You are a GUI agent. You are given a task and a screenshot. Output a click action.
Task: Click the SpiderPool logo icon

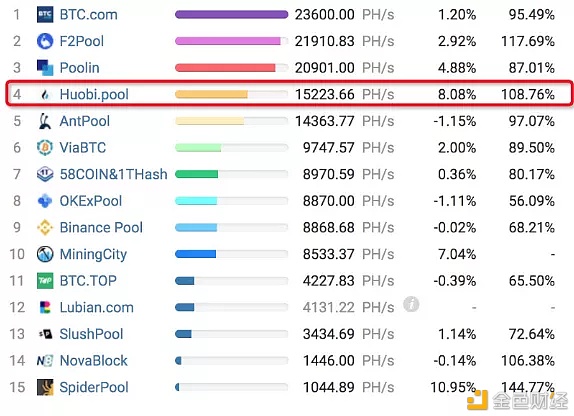[45, 387]
